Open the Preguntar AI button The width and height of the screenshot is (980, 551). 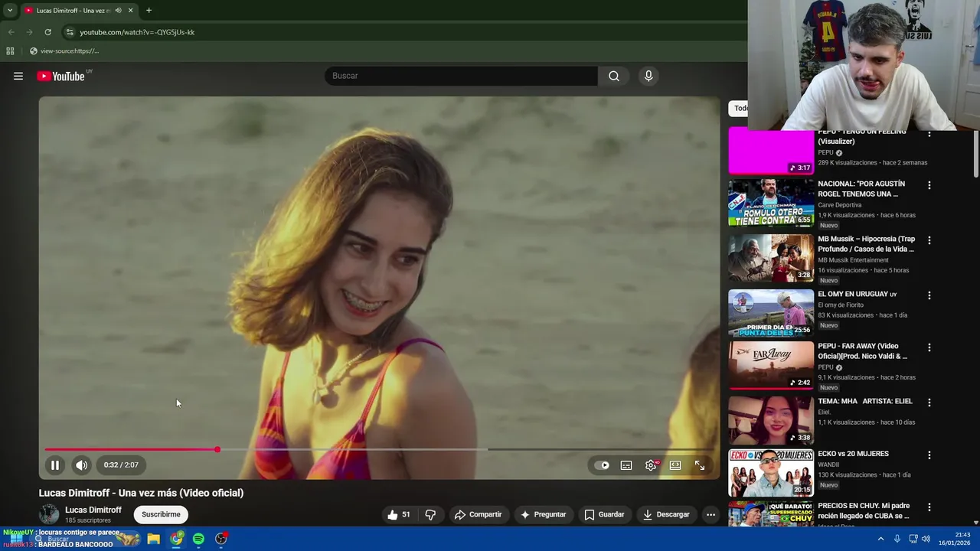point(543,514)
